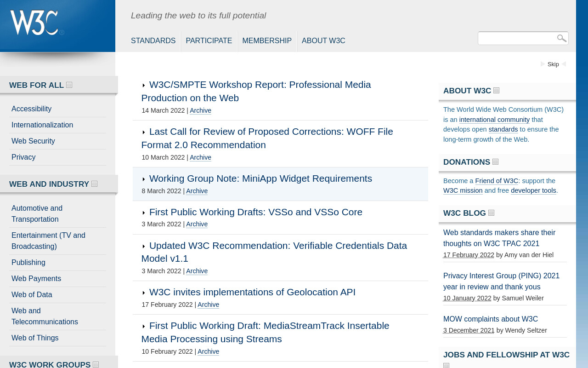588x368 pixels.
Task: Go to Web Security
Action: pos(33,141)
